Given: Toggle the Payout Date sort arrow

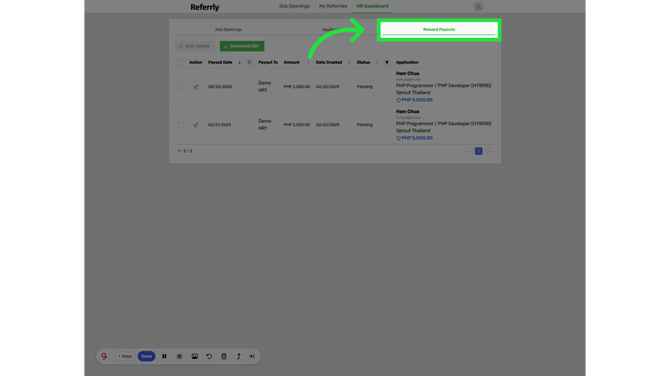Looking at the screenshot, I should (x=239, y=62).
